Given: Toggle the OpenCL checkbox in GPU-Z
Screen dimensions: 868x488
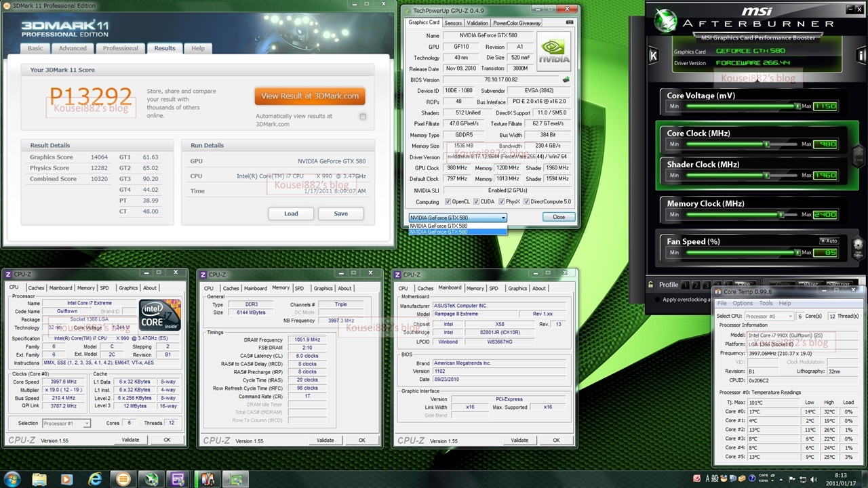Looking at the screenshot, I should [448, 202].
